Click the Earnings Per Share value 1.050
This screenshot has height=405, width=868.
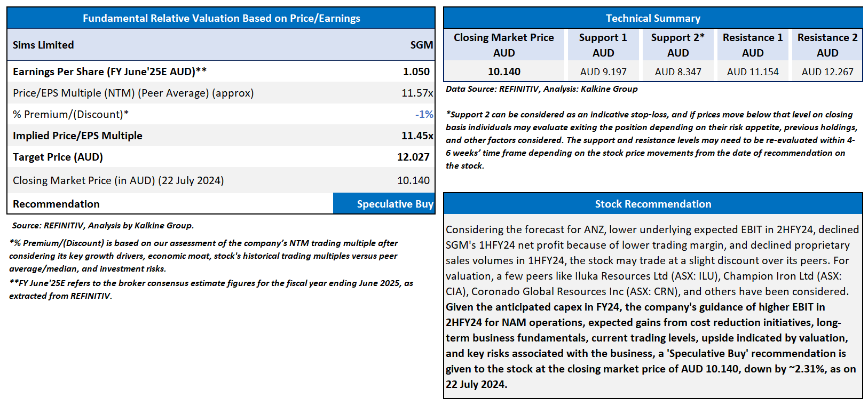point(416,72)
